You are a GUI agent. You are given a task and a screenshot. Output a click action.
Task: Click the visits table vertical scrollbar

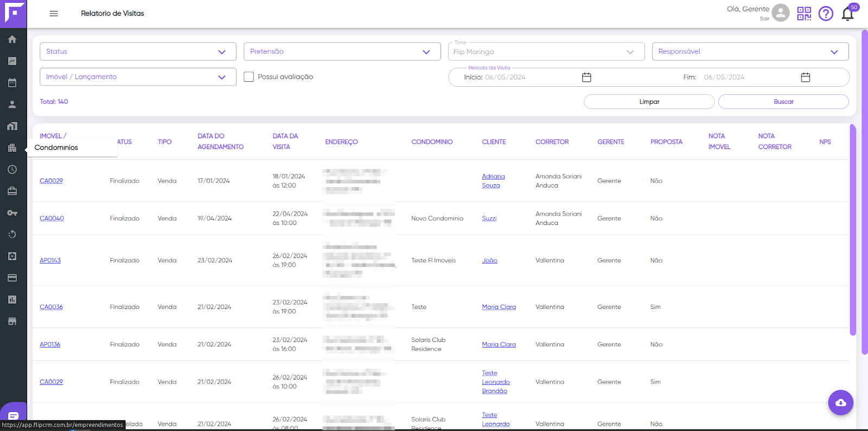[853, 230]
